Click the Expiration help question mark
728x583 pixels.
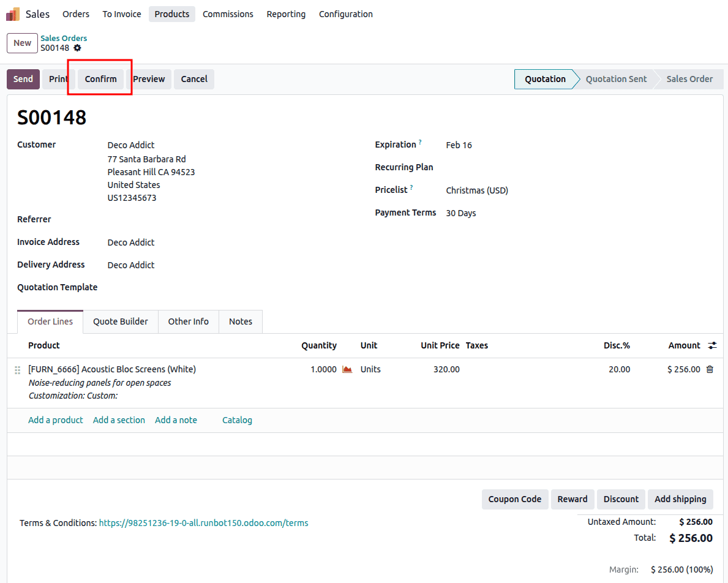point(420,141)
